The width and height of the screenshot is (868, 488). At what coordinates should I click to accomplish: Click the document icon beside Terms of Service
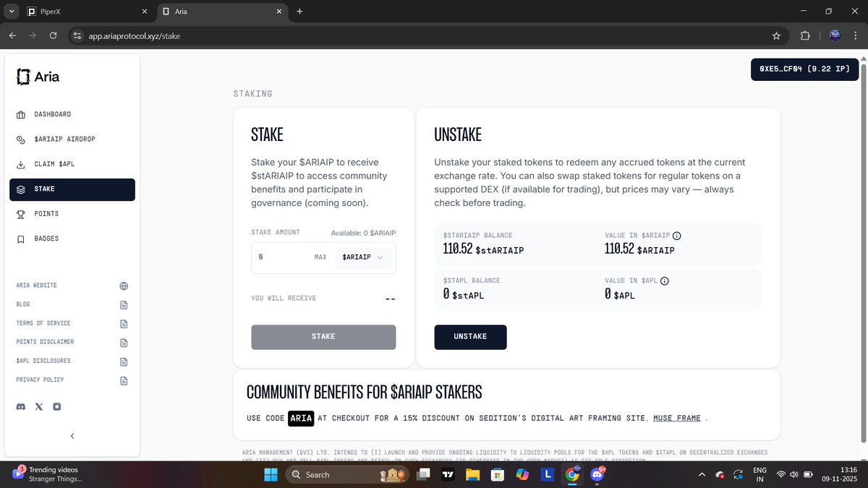[x=124, y=323]
